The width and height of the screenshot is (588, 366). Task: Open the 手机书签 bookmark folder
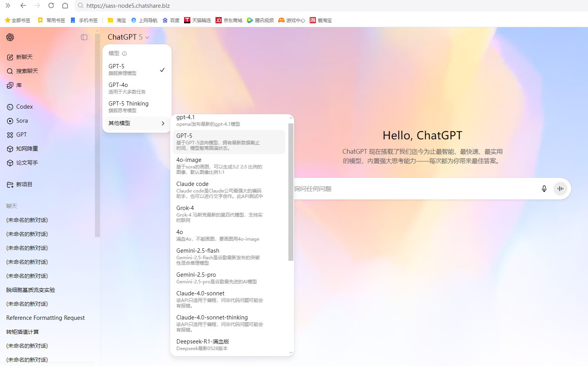point(84,20)
